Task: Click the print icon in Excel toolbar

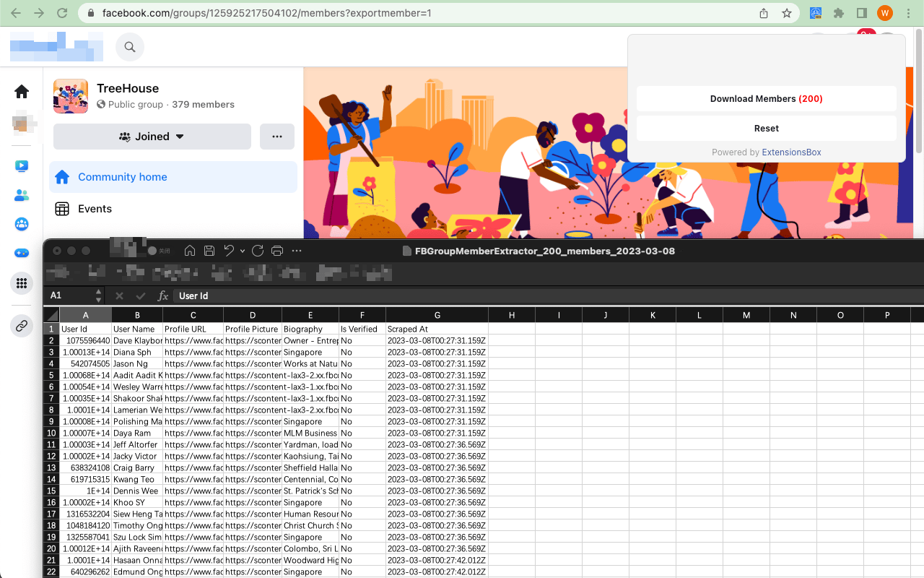Action: point(277,251)
